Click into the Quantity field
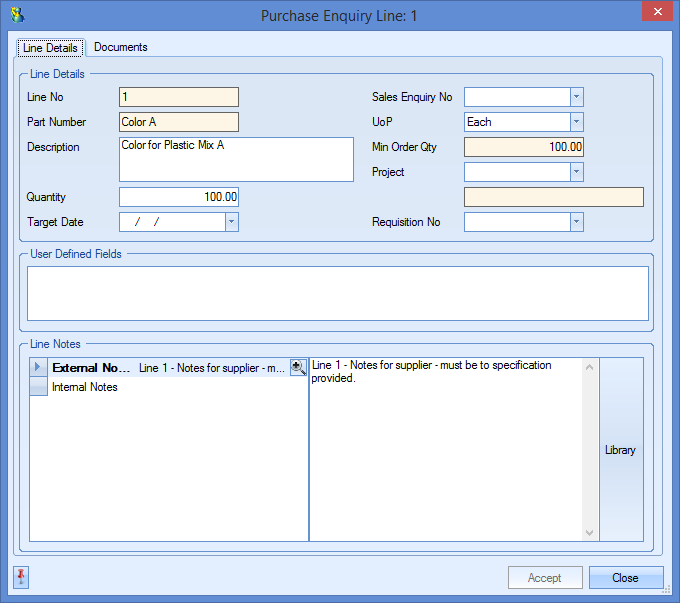 (178, 197)
